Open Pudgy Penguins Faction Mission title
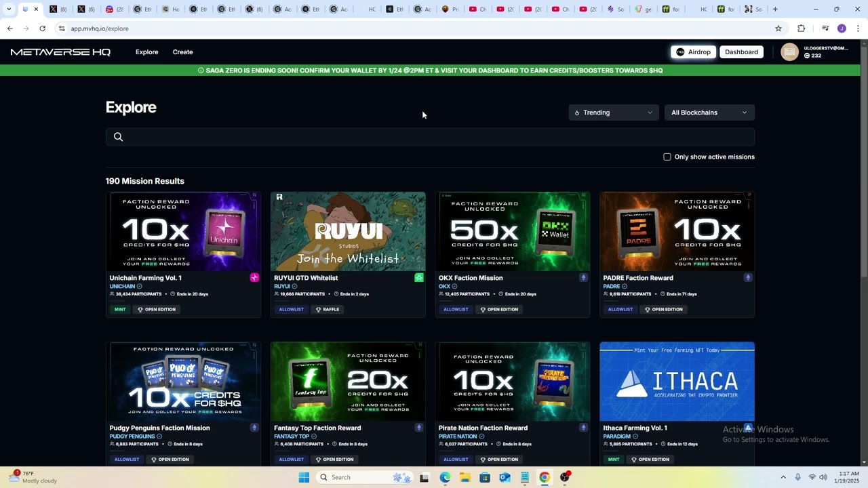 point(159,428)
